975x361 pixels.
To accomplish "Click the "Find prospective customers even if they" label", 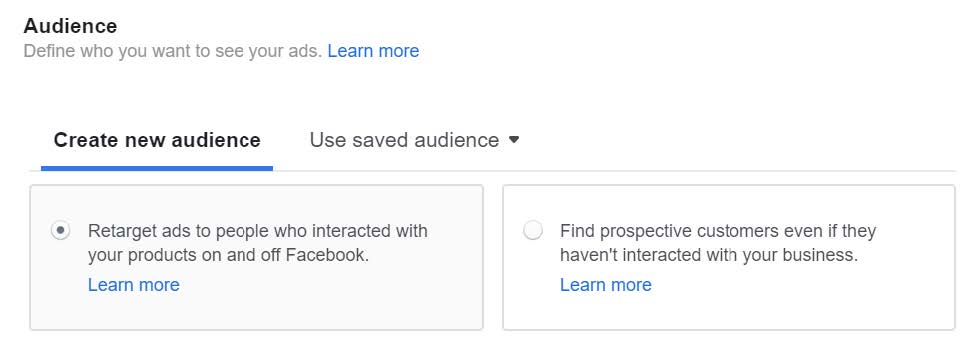I will [718, 231].
